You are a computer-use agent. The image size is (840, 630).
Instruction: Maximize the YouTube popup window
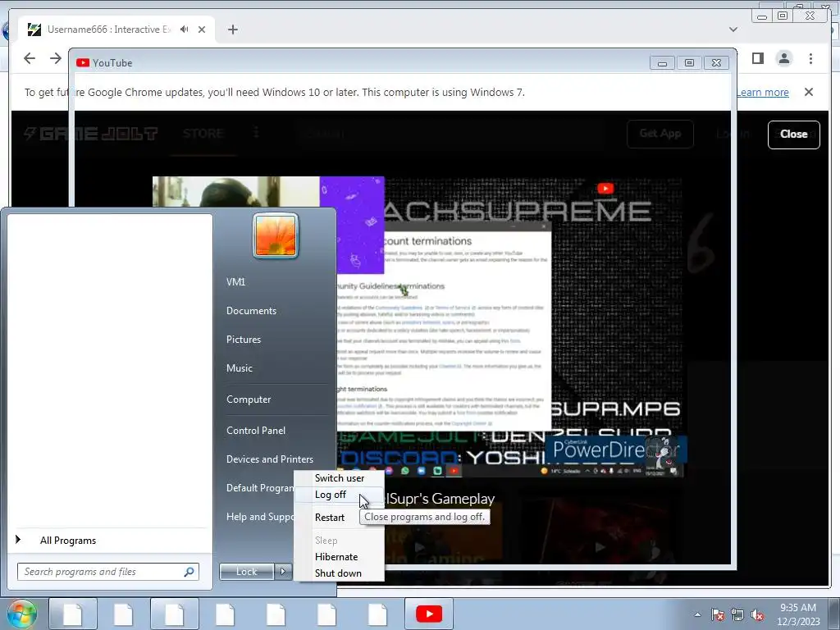coord(689,62)
